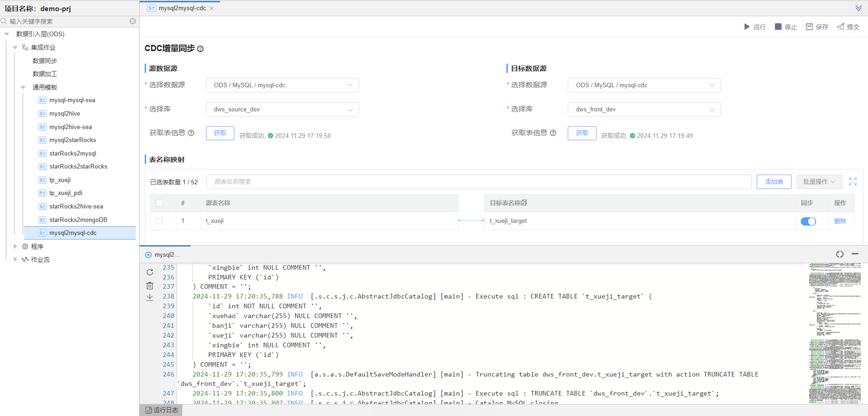Switch to the 运行日志 bottom tab
The height and width of the screenshot is (416, 868).
click(x=161, y=410)
